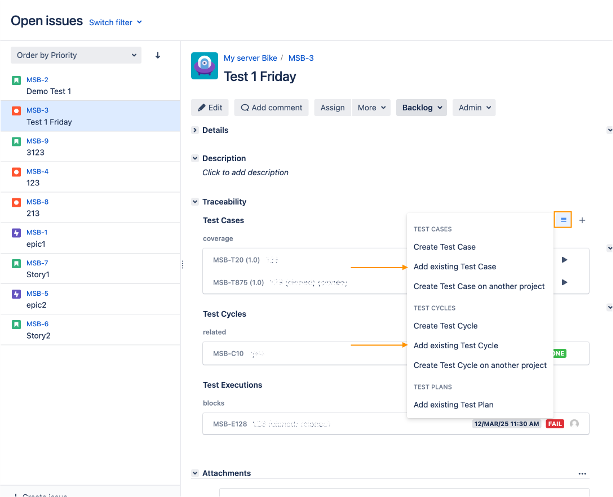Image resolution: width=613 pixels, height=497 pixels.
Task: Choose Create Test Cycle from menu
Action: pos(446,326)
